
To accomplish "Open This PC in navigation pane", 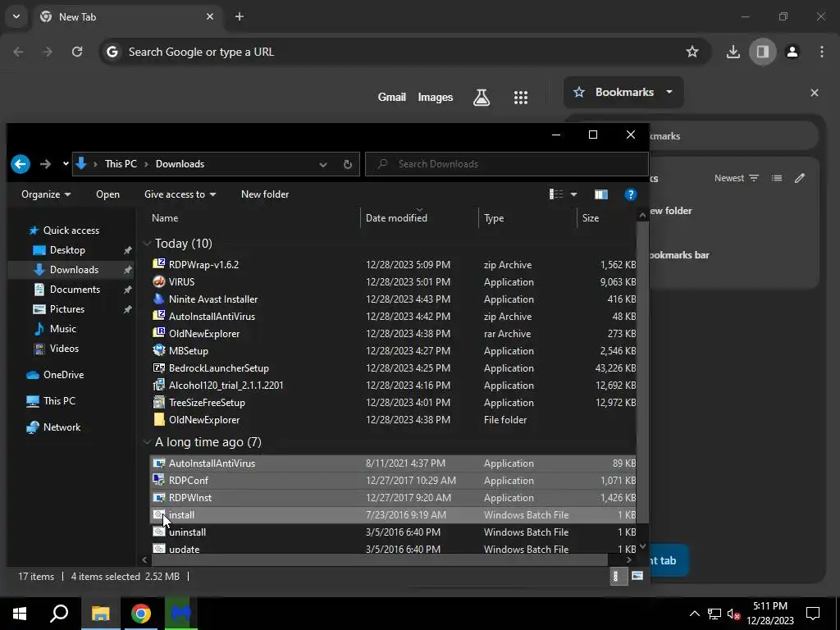I will tap(59, 400).
